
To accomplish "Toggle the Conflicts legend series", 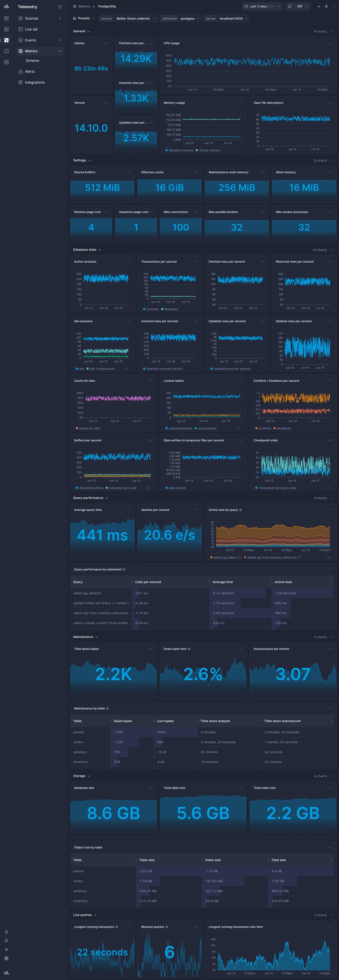I will (263, 428).
